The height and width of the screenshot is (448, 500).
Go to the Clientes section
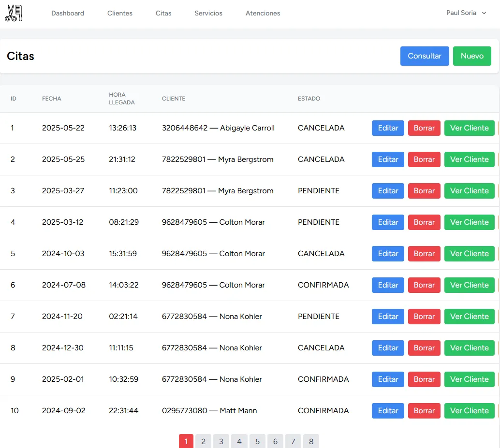(120, 14)
